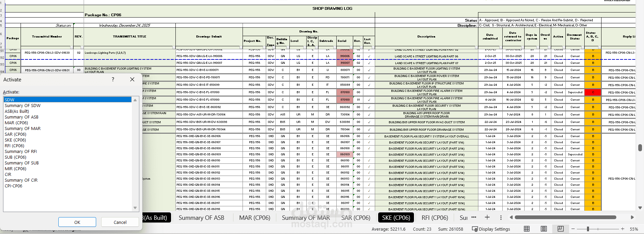Click the horizontal scrollbar right arrow

[x=632, y=217]
